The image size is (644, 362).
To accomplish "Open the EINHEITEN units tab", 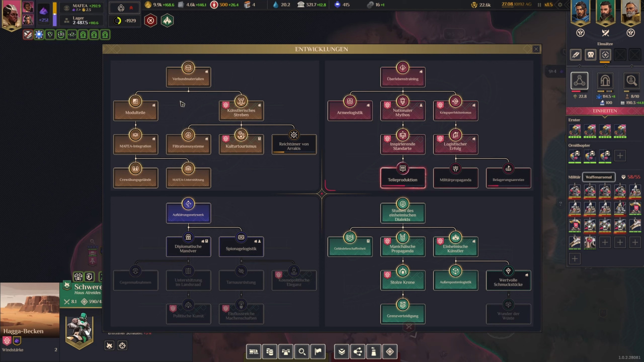I will click(x=605, y=111).
